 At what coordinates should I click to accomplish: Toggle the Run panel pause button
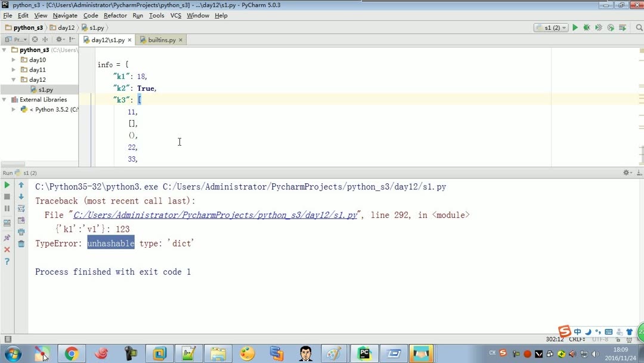tap(7, 208)
